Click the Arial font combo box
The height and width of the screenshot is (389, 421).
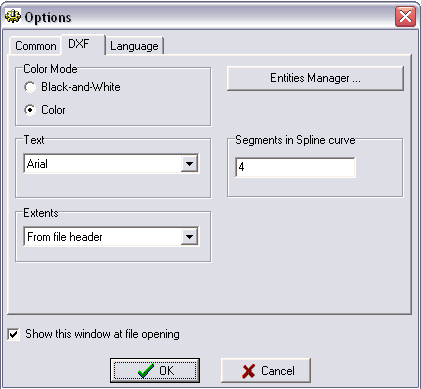tap(111, 164)
